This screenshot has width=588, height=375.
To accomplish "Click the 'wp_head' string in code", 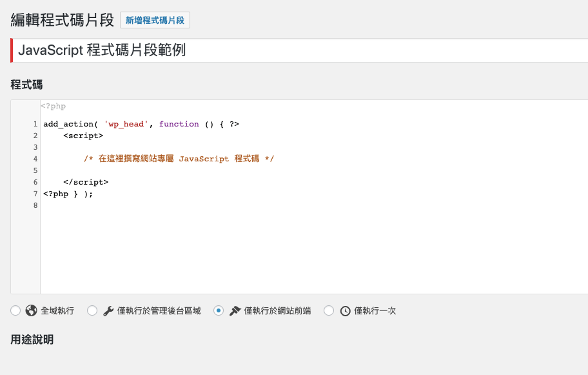I will [x=126, y=124].
